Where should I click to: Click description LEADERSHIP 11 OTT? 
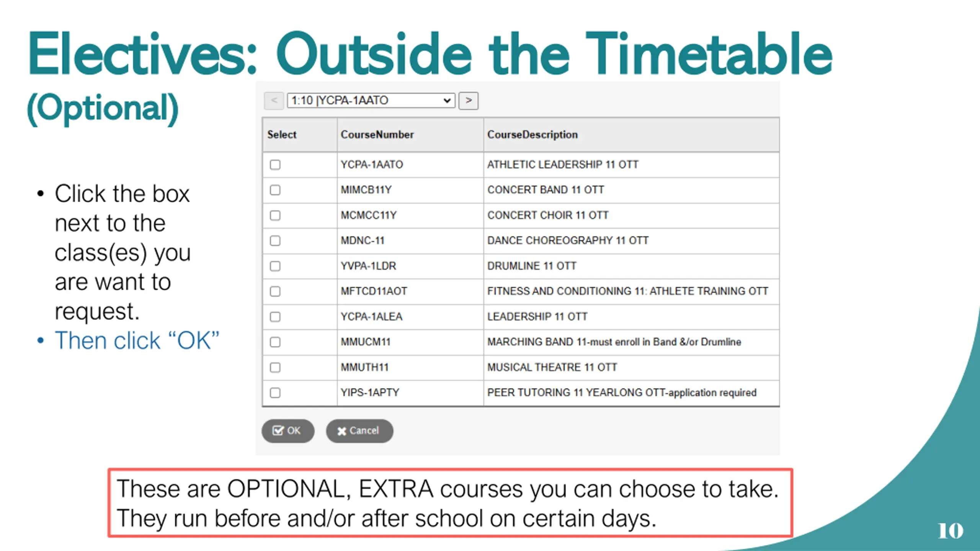tap(537, 317)
